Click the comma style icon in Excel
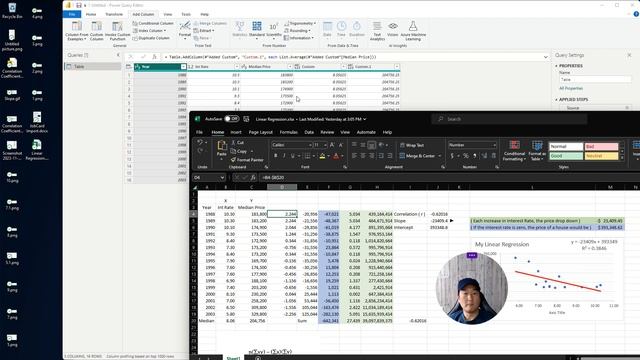 pyautogui.click(x=474, y=156)
